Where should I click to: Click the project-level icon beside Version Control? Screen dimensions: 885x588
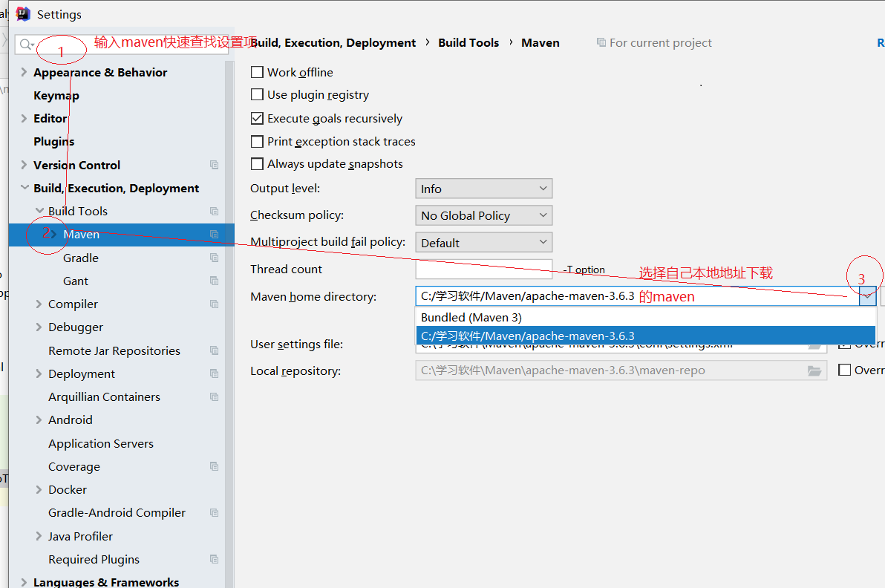(215, 165)
